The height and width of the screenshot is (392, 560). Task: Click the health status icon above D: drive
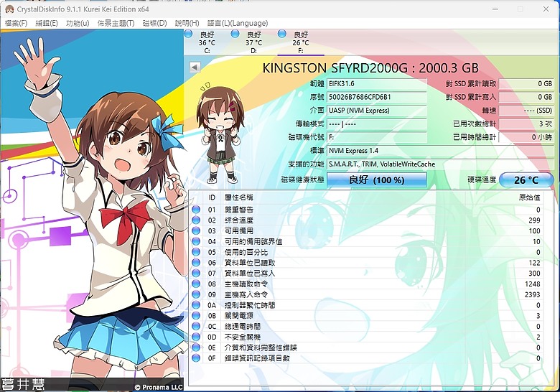[x=235, y=34]
